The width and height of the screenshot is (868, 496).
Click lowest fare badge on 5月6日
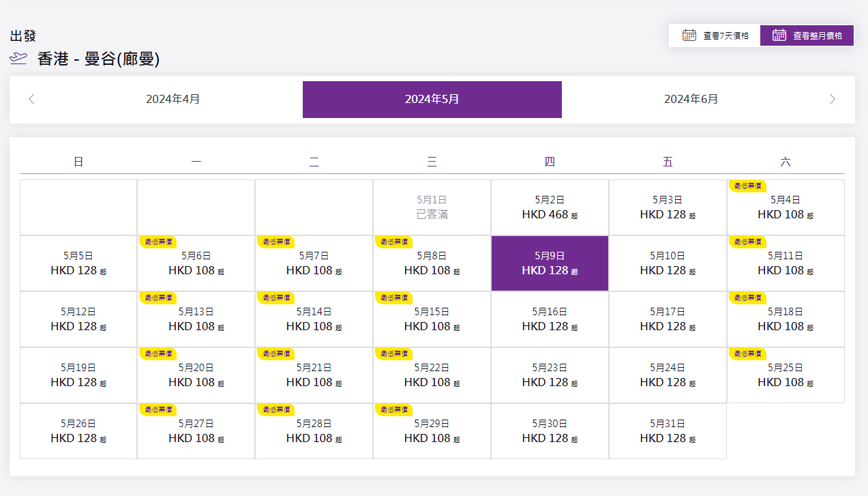158,242
